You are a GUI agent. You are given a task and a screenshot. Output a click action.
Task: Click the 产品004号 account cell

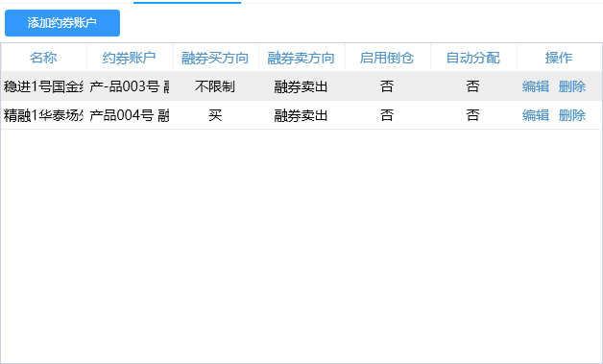tap(130, 115)
